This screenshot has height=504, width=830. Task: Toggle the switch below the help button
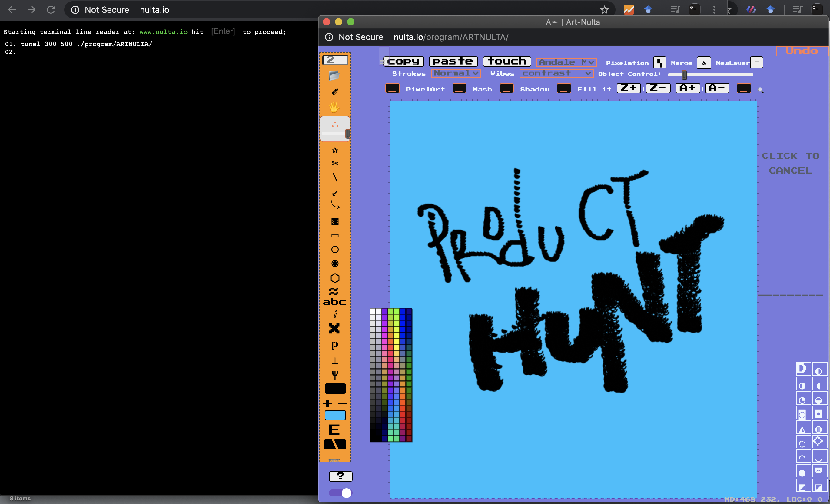tap(340, 493)
